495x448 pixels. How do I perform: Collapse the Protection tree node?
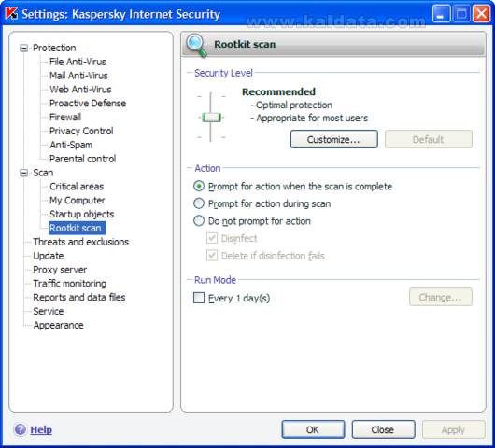[x=23, y=48]
